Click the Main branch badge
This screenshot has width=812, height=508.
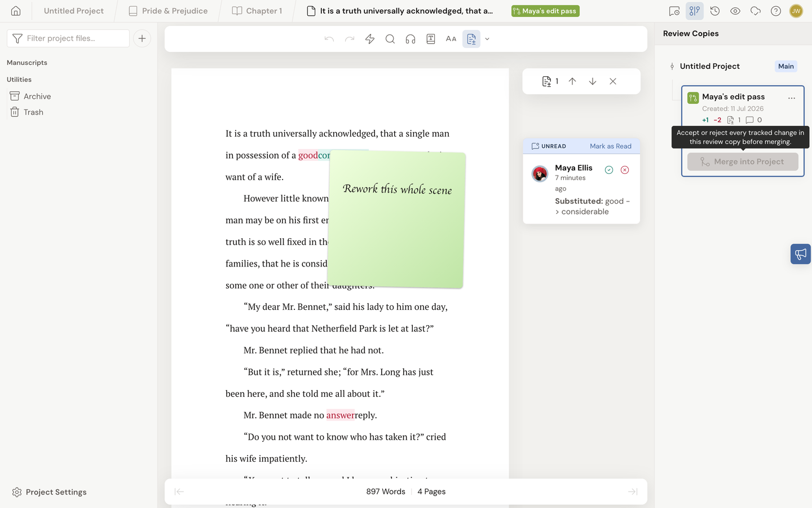[x=786, y=66]
